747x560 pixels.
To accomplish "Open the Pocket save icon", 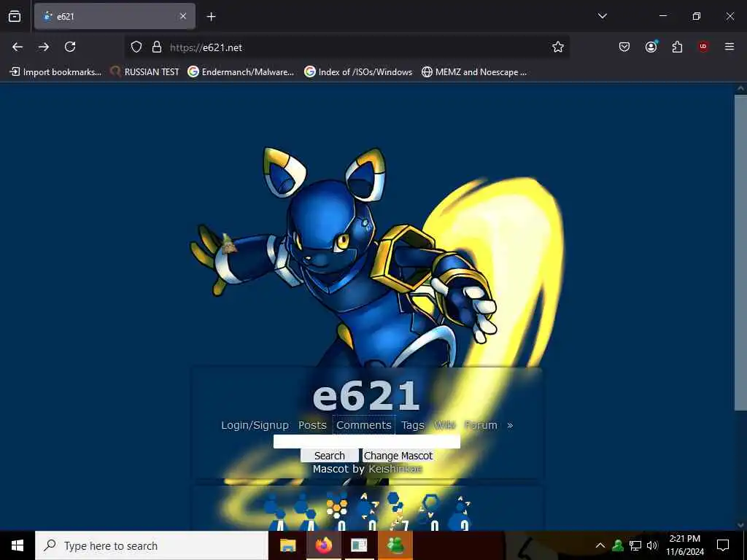I will [624, 47].
